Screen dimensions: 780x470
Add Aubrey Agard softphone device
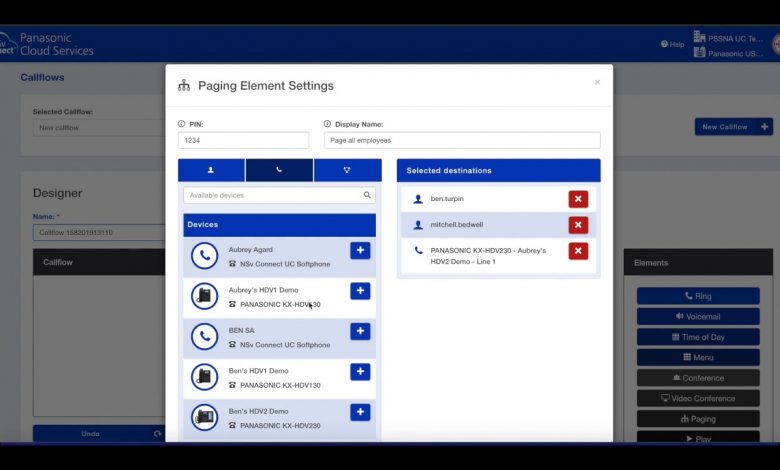tap(360, 250)
